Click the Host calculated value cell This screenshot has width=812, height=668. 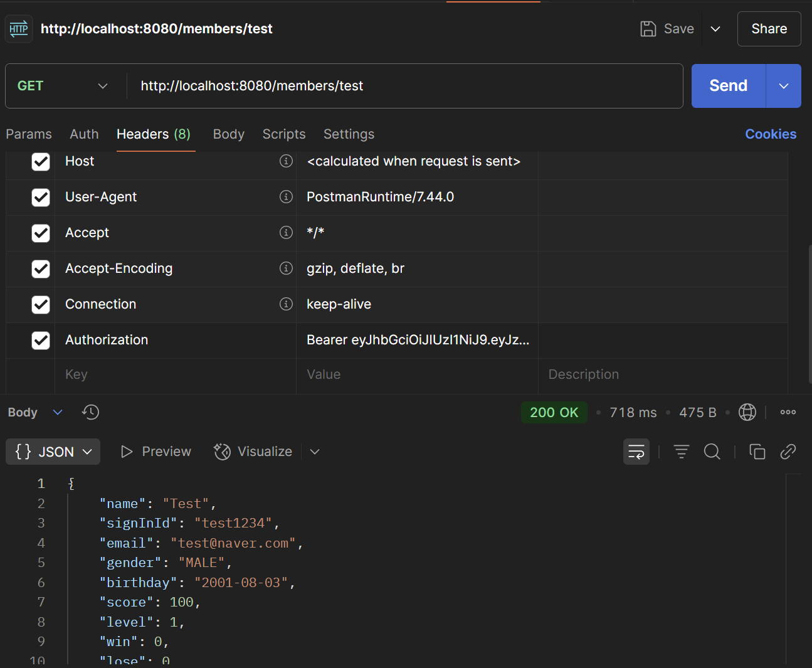click(417, 161)
